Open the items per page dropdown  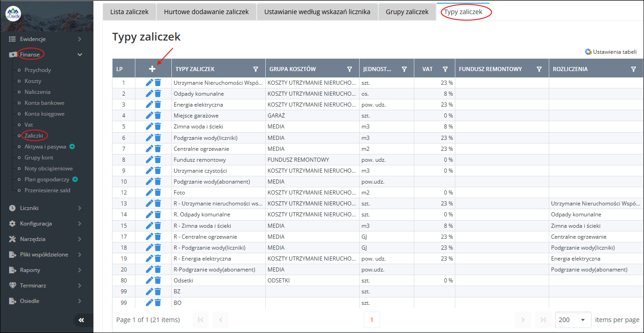(573, 320)
